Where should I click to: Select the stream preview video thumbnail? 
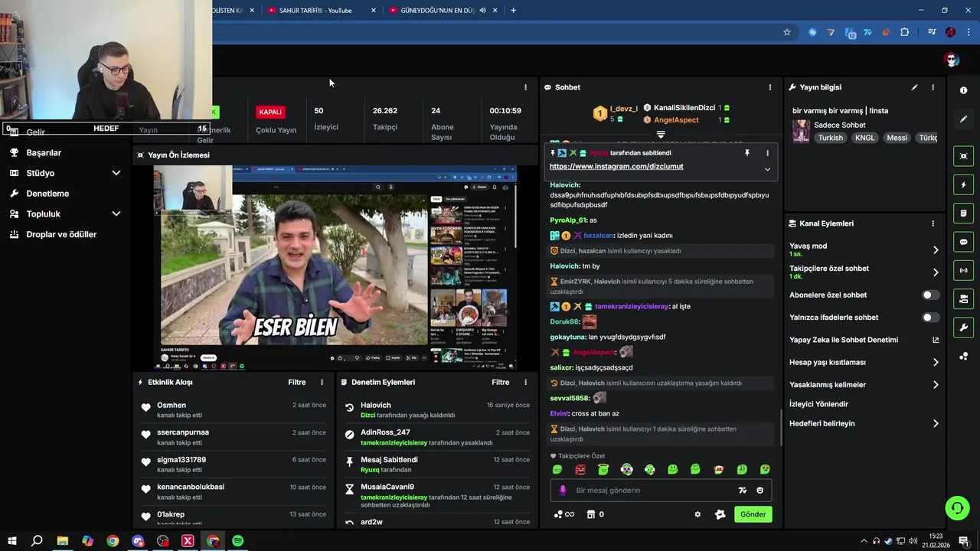(x=335, y=268)
